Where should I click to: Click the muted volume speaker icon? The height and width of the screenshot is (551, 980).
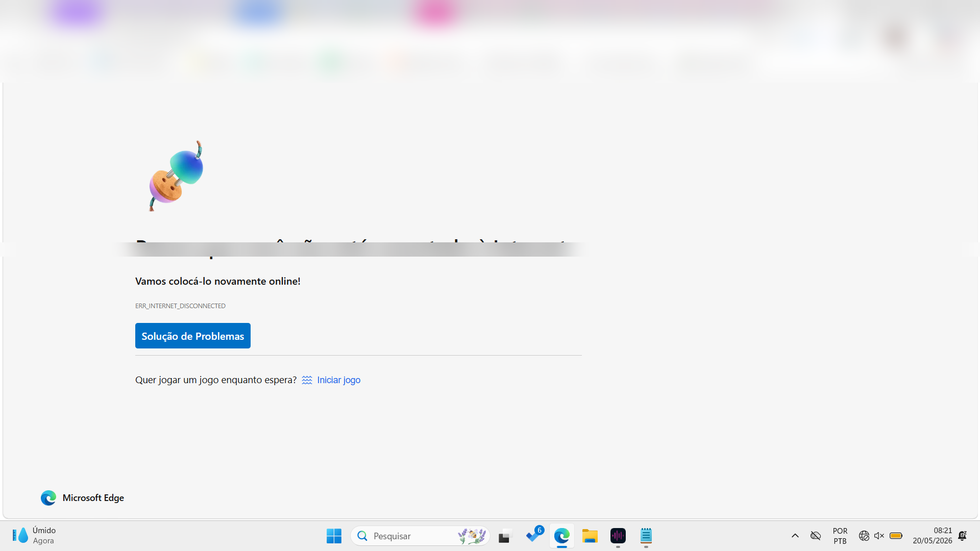tap(879, 536)
